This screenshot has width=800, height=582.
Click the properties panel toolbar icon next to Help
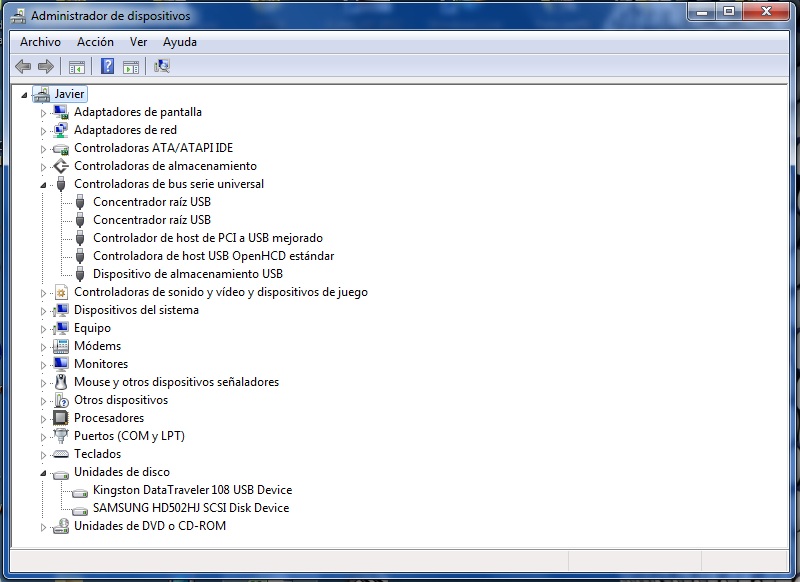point(131,66)
